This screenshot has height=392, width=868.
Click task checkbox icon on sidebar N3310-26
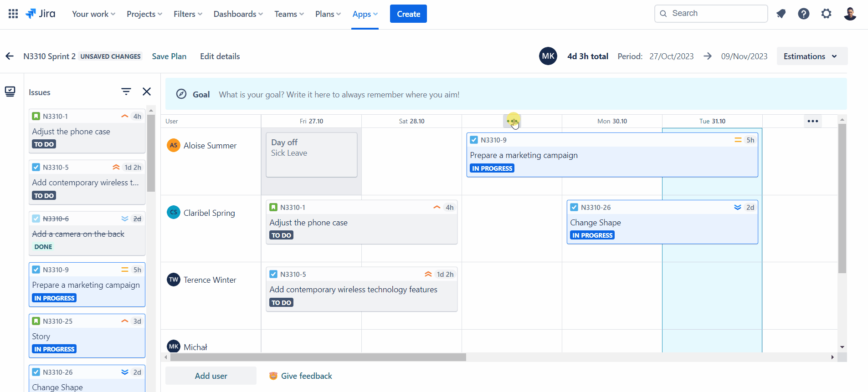[36, 372]
